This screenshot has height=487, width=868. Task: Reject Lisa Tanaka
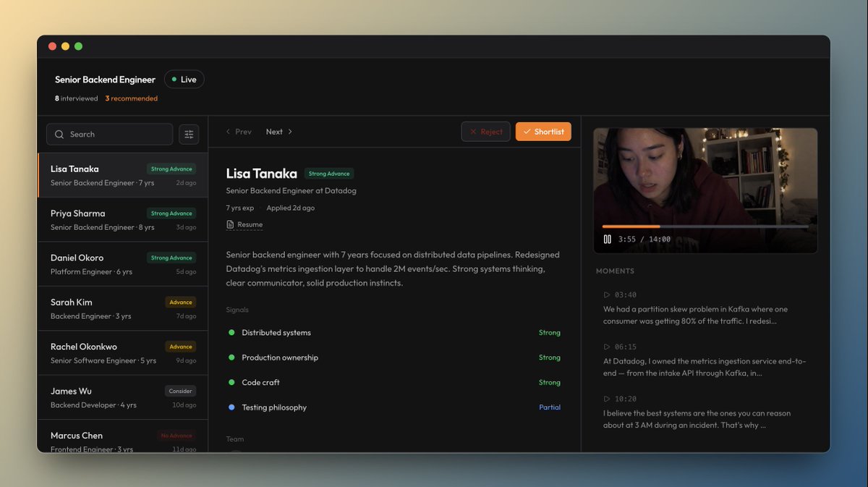click(486, 132)
